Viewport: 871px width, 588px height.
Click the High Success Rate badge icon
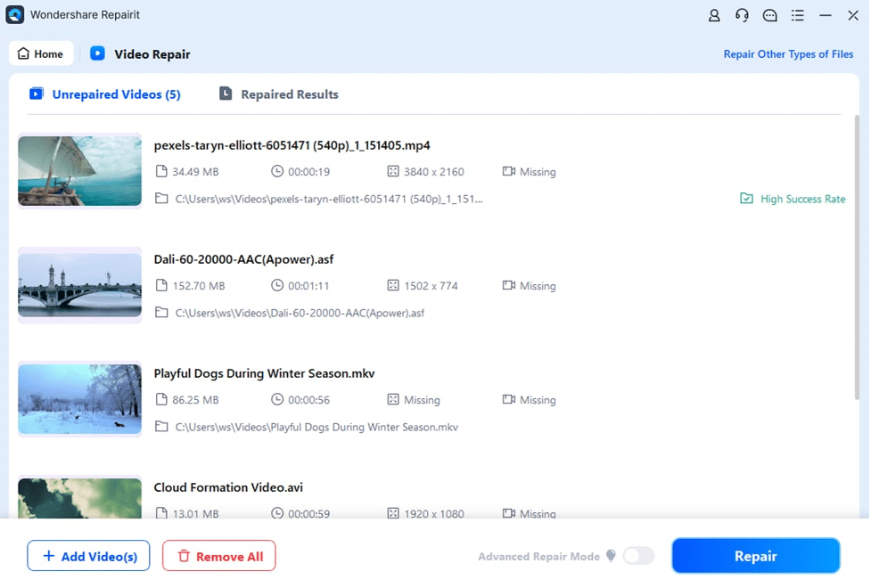click(746, 199)
